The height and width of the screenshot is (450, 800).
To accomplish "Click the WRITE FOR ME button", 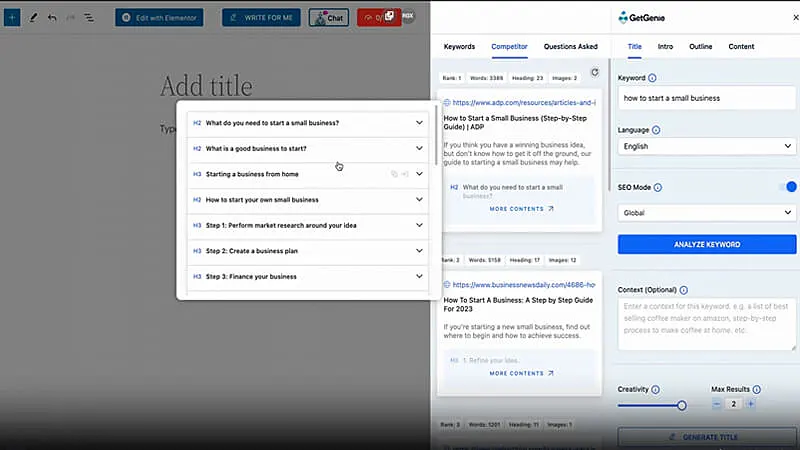I will click(260, 18).
